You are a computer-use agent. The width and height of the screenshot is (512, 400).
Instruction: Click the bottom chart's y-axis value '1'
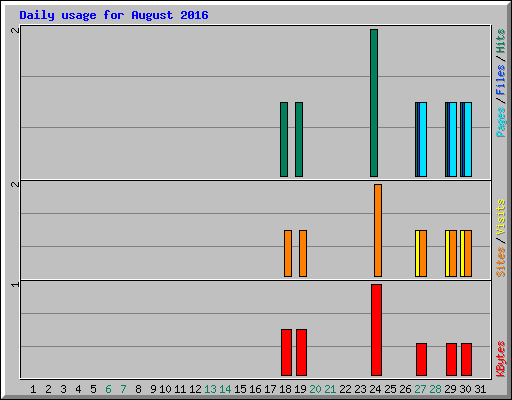(15, 284)
